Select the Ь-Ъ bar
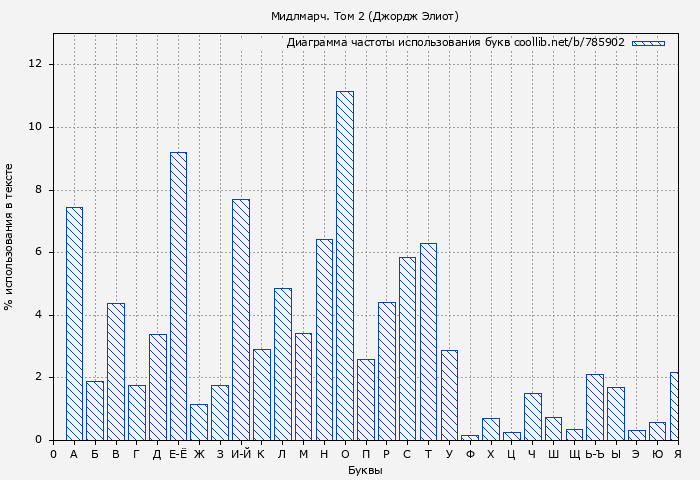 tap(594, 407)
